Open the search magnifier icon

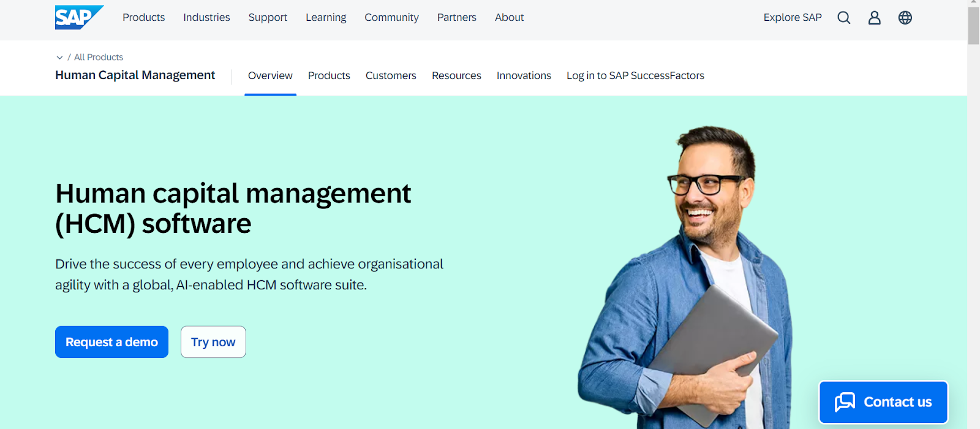coord(844,18)
